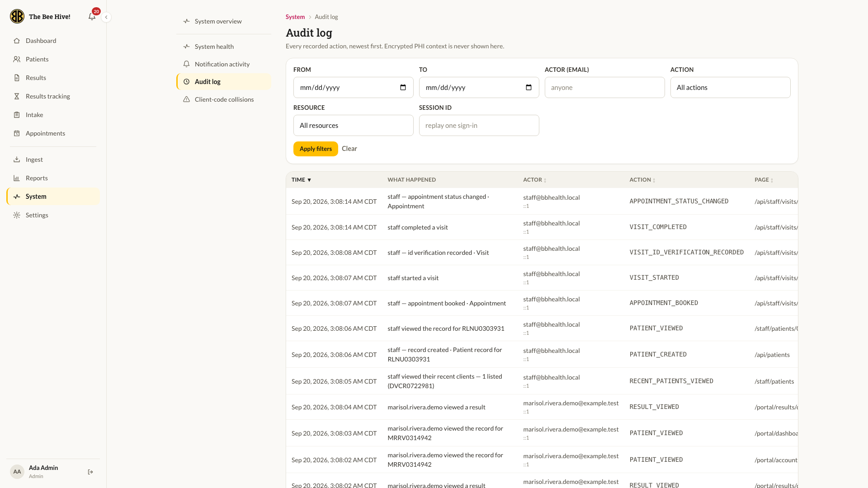
Task: Open Settings in the sidebar
Action: 53,215
